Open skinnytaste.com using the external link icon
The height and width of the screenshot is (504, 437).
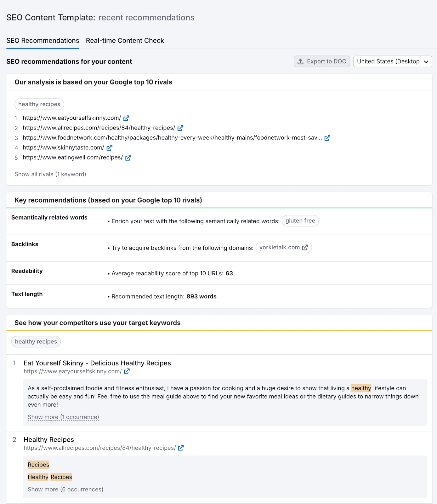click(x=109, y=147)
